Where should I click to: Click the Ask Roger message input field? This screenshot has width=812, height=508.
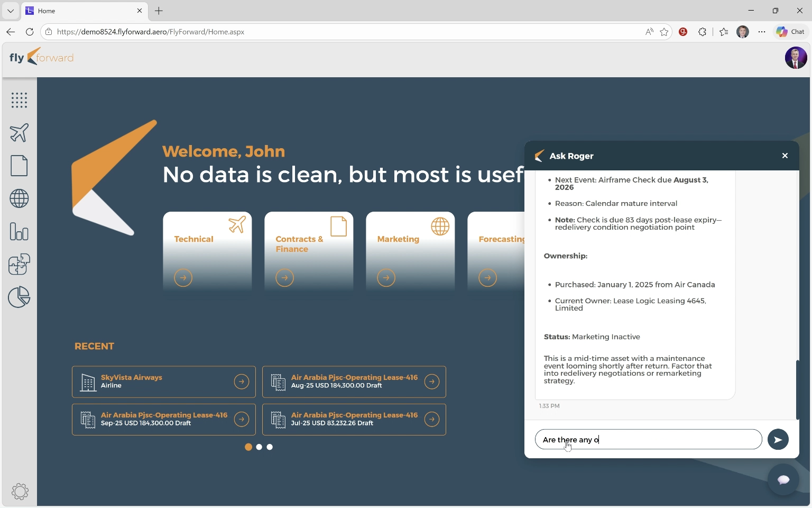(648, 439)
